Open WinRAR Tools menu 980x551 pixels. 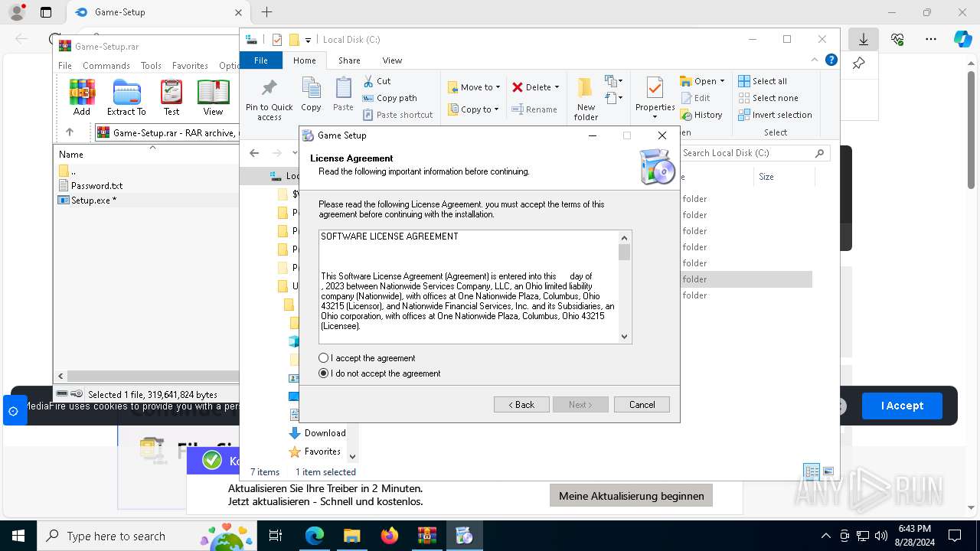pos(151,66)
